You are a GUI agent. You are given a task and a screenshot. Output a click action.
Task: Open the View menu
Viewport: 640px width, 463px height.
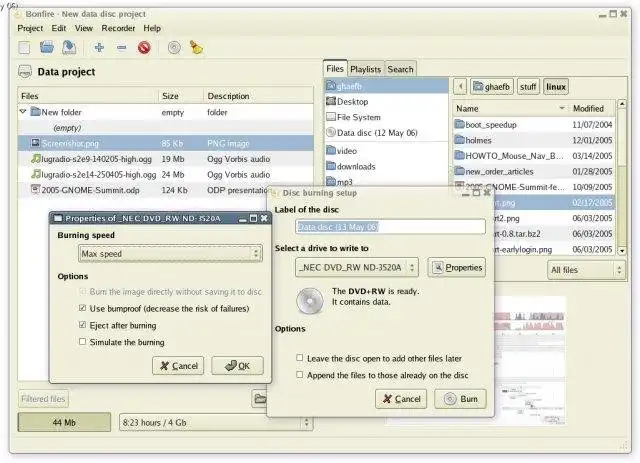click(84, 28)
